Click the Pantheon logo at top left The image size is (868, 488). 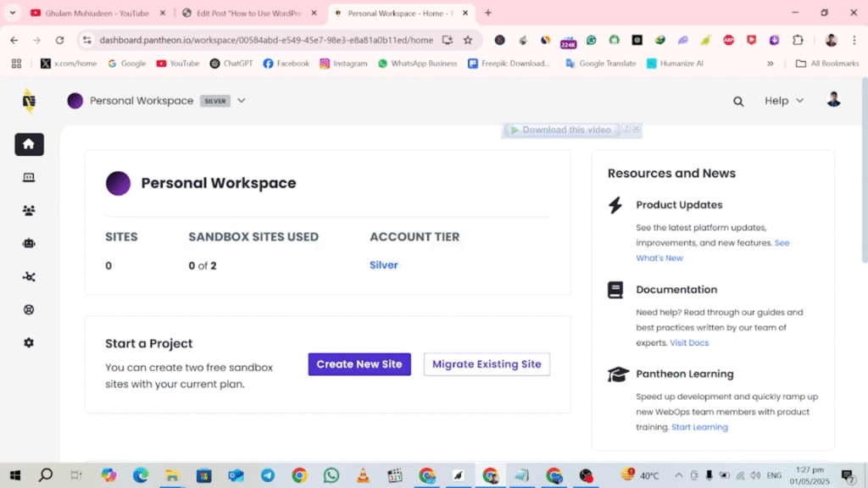[29, 101]
